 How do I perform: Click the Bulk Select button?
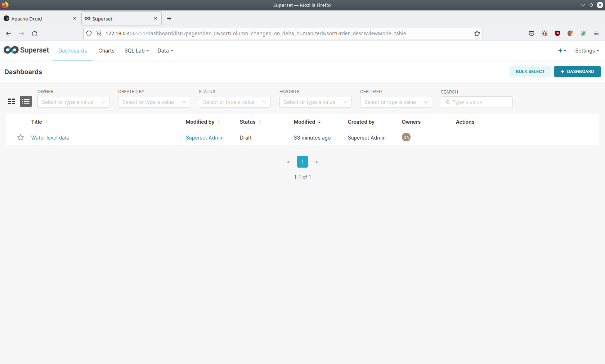point(530,72)
